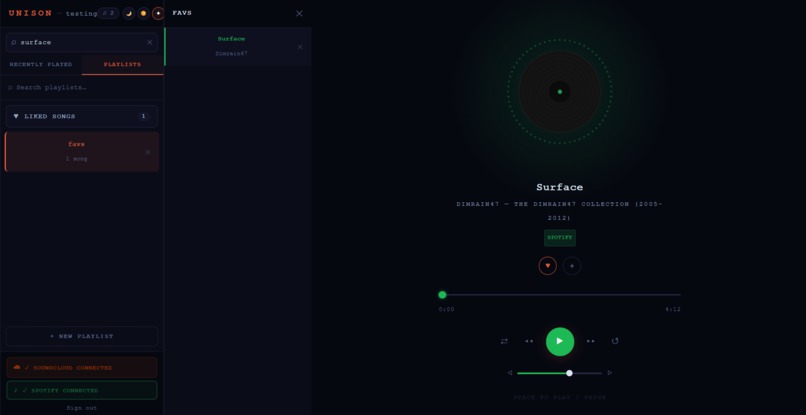Image resolution: width=806 pixels, height=415 pixels.
Task: Delete the favs playlist
Action: pos(148,152)
